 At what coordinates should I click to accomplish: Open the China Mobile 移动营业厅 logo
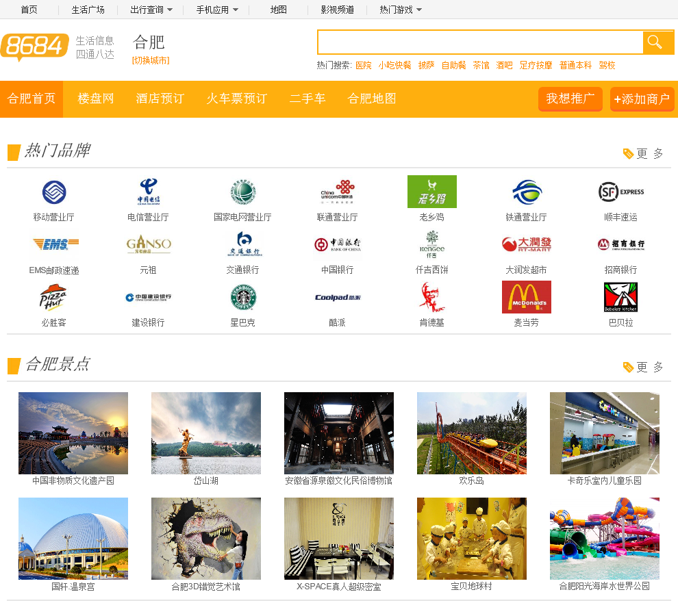[54, 192]
